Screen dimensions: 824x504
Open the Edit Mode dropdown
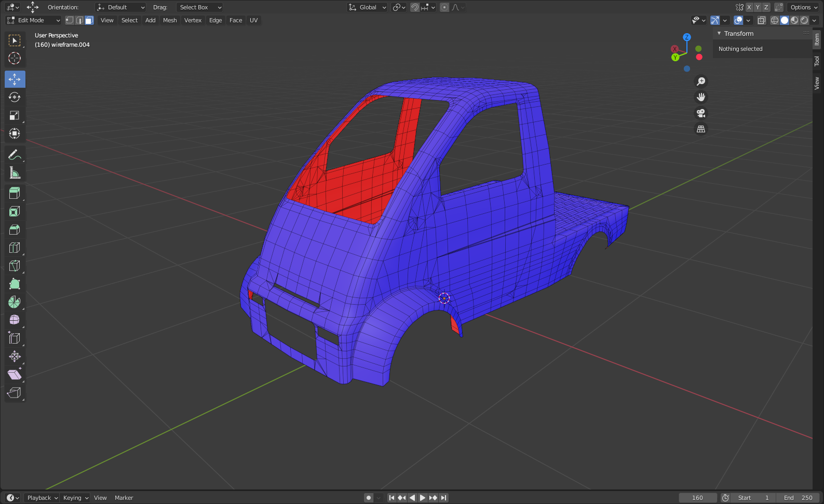34,20
